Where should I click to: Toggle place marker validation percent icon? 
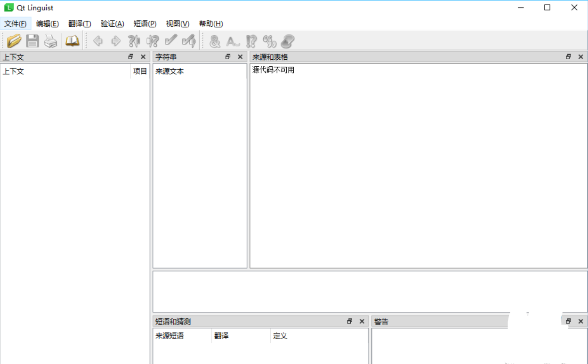point(269,41)
